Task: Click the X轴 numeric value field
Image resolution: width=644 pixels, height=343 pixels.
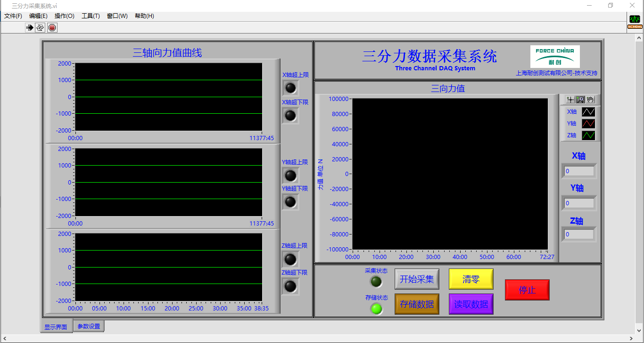Action: point(579,171)
